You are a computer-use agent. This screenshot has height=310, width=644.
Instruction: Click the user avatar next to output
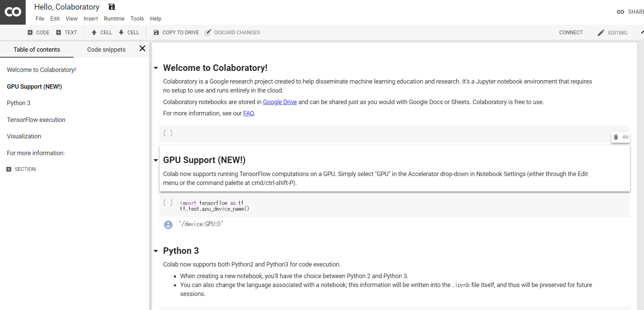tap(168, 225)
